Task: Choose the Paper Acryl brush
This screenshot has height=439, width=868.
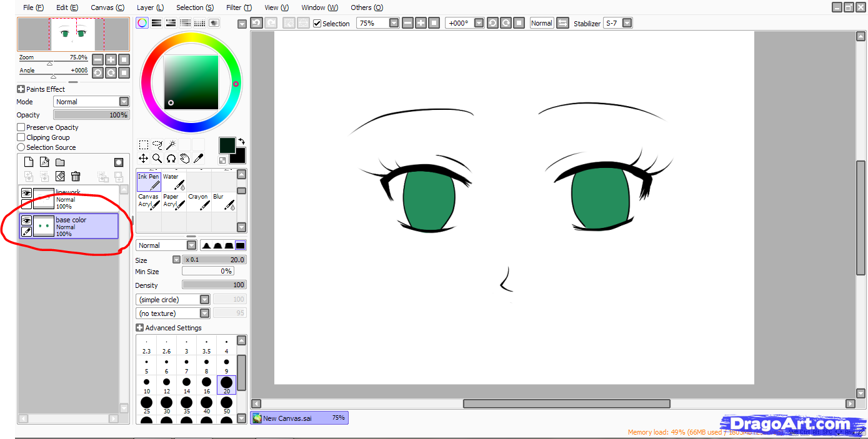Action: pos(174,202)
